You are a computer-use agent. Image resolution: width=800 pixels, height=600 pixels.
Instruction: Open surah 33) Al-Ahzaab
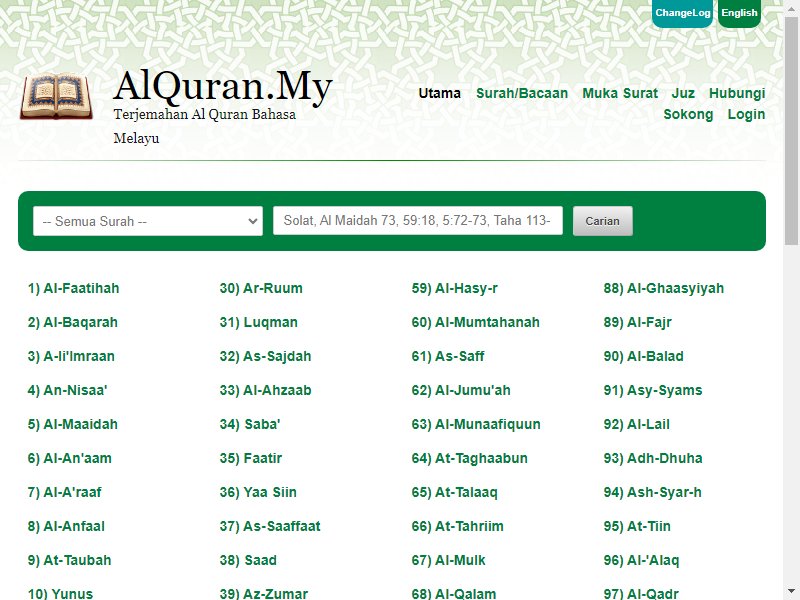pyautogui.click(x=265, y=390)
